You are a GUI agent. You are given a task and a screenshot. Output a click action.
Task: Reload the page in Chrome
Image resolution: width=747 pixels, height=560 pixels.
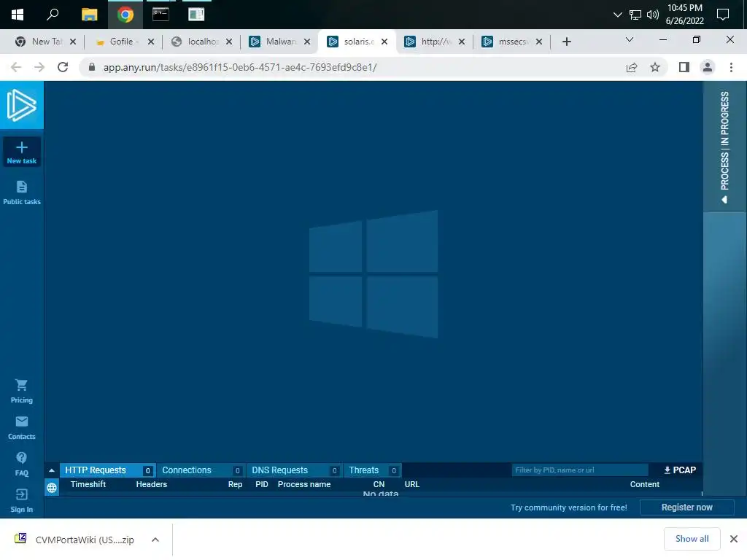click(x=63, y=67)
